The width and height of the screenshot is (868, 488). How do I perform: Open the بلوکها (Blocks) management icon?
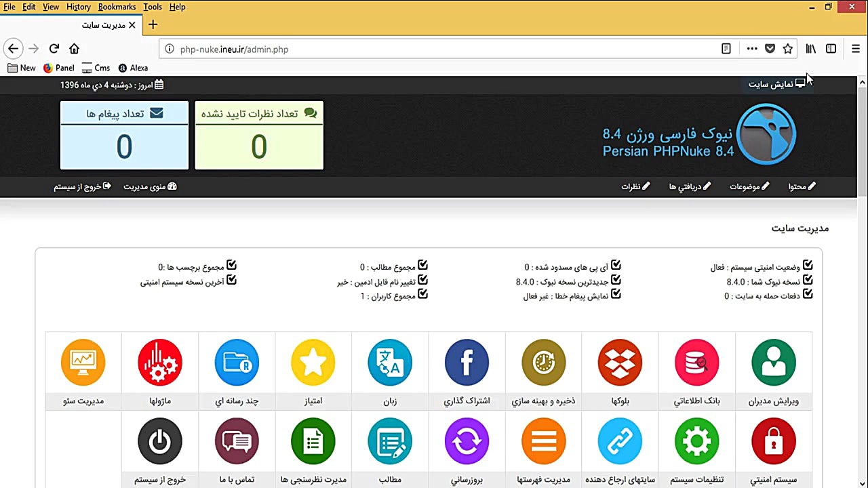coord(620,362)
